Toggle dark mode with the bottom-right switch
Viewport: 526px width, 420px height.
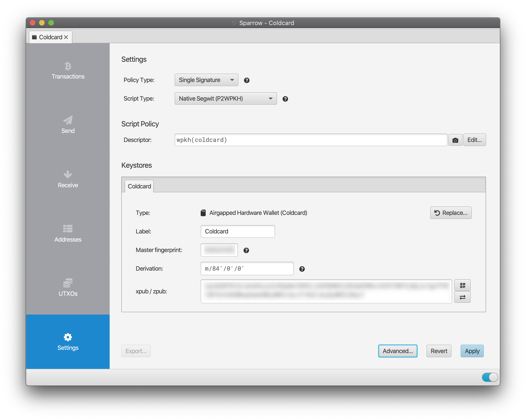point(490,377)
